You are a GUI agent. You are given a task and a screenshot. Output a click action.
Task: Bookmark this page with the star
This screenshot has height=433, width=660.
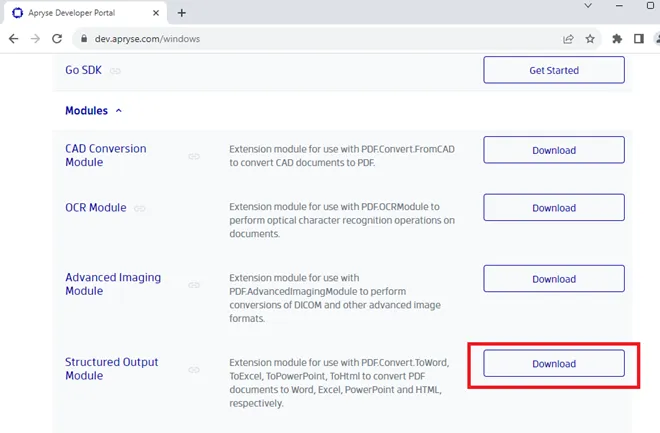(590, 39)
